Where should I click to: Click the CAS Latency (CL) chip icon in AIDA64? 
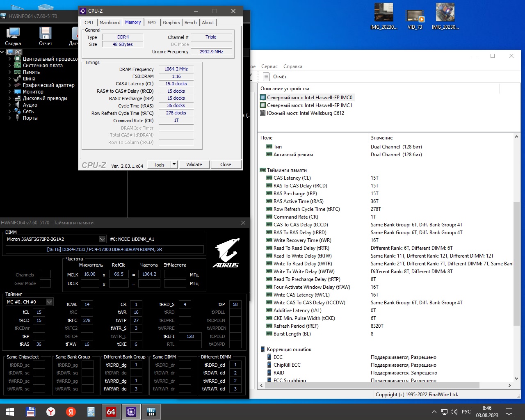point(269,178)
